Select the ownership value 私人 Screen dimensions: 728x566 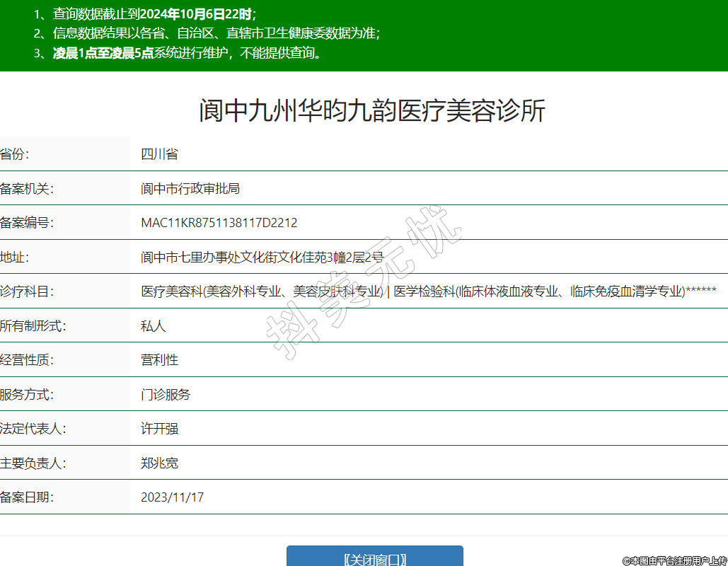point(153,326)
